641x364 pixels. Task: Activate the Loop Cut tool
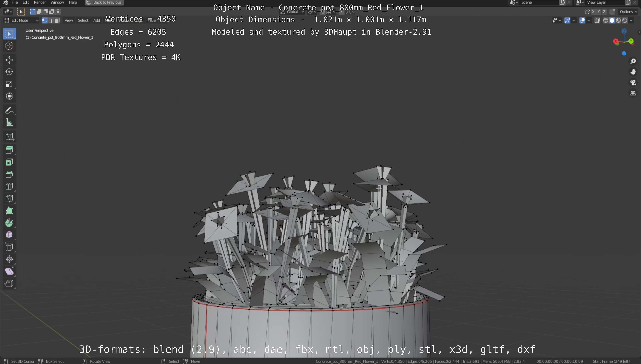(9, 186)
